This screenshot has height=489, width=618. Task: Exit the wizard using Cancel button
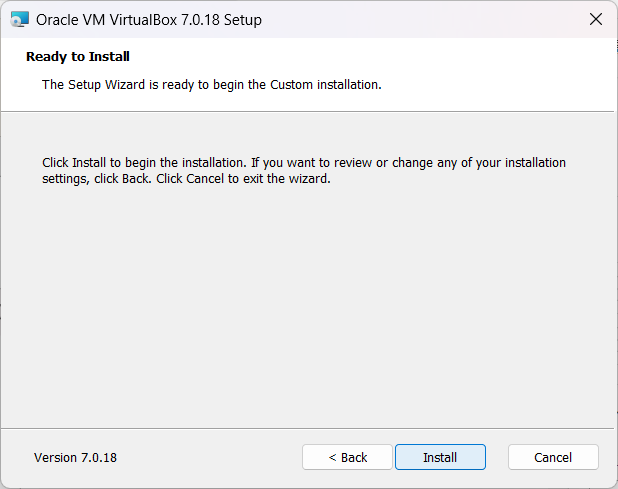(x=553, y=457)
